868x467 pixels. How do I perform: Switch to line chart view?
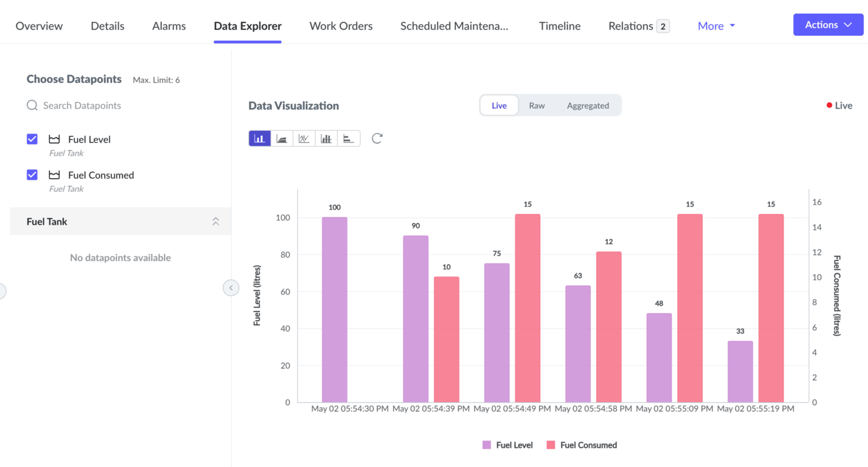point(304,139)
